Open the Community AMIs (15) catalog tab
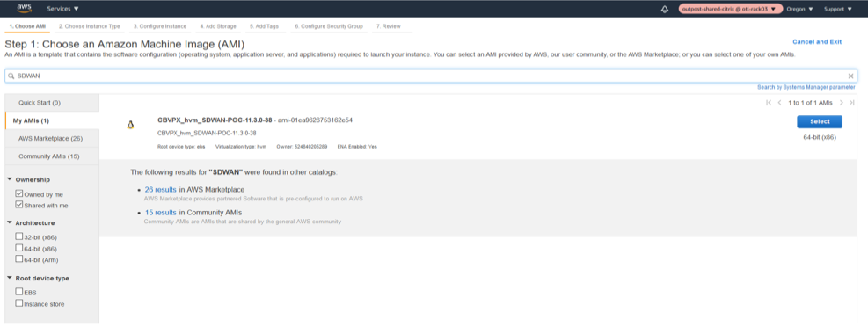Image resolution: width=868 pixels, height=327 pixels. [x=52, y=156]
